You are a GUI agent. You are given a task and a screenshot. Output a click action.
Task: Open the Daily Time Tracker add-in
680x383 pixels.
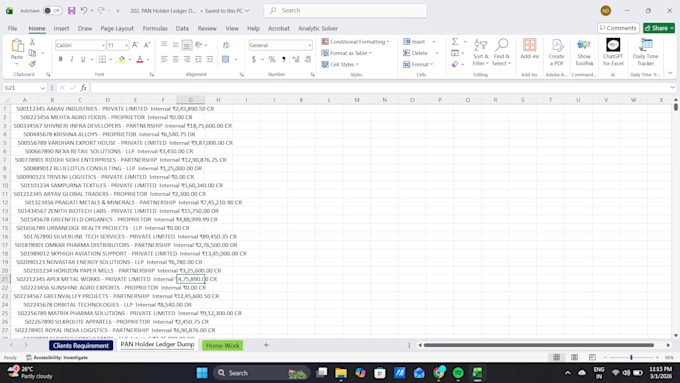point(645,52)
